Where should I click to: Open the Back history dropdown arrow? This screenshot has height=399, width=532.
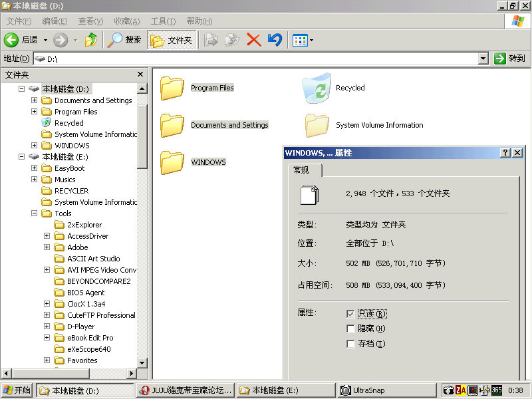click(x=45, y=40)
